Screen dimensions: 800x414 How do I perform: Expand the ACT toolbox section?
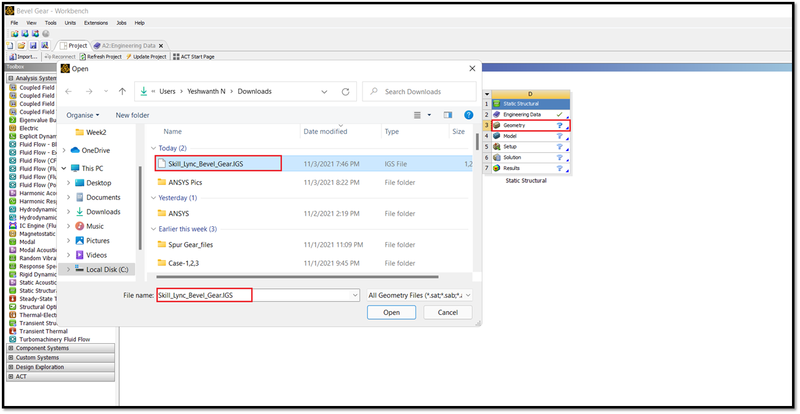coord(11,377)
